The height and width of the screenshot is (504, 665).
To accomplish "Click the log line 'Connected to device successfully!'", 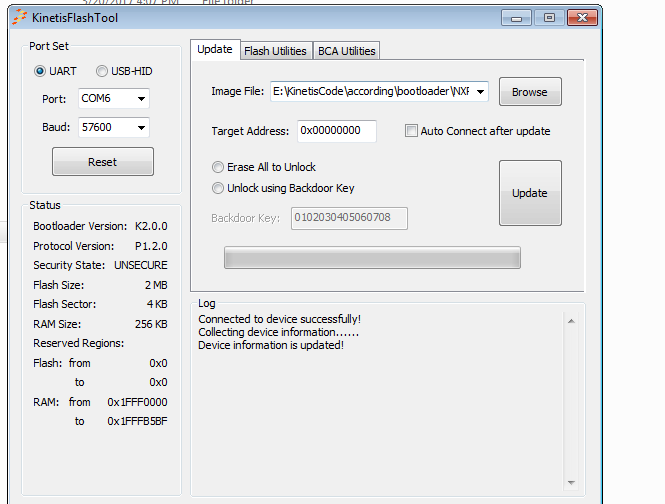I will coord(279,319).
